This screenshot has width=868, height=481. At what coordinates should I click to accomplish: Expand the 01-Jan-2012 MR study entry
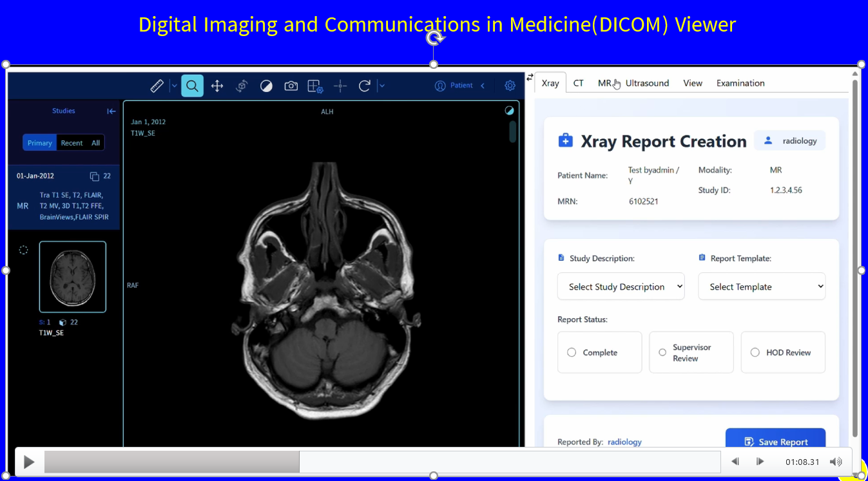pyautogui.click(x=64, y=198)
